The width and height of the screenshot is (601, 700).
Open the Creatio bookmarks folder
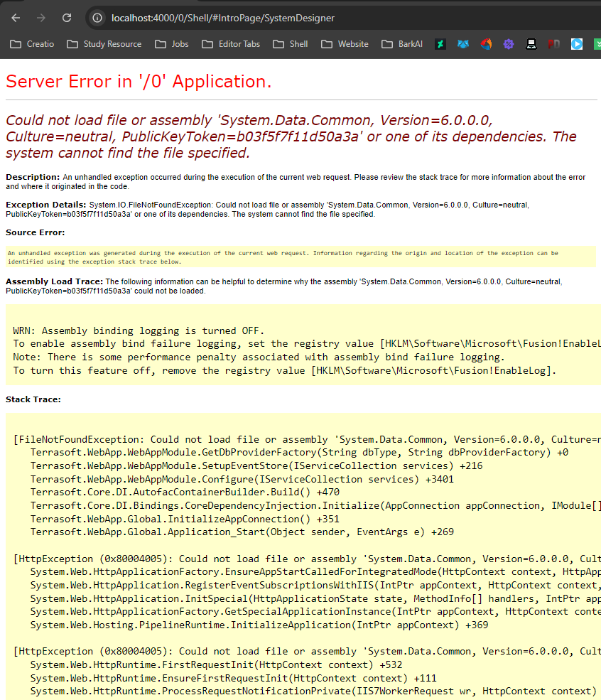(32, 44)
